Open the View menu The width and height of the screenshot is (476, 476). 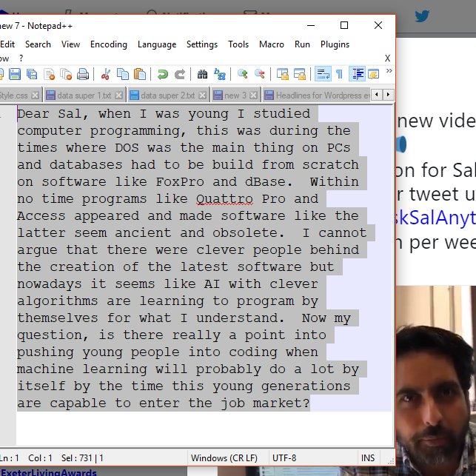point(70,44)
